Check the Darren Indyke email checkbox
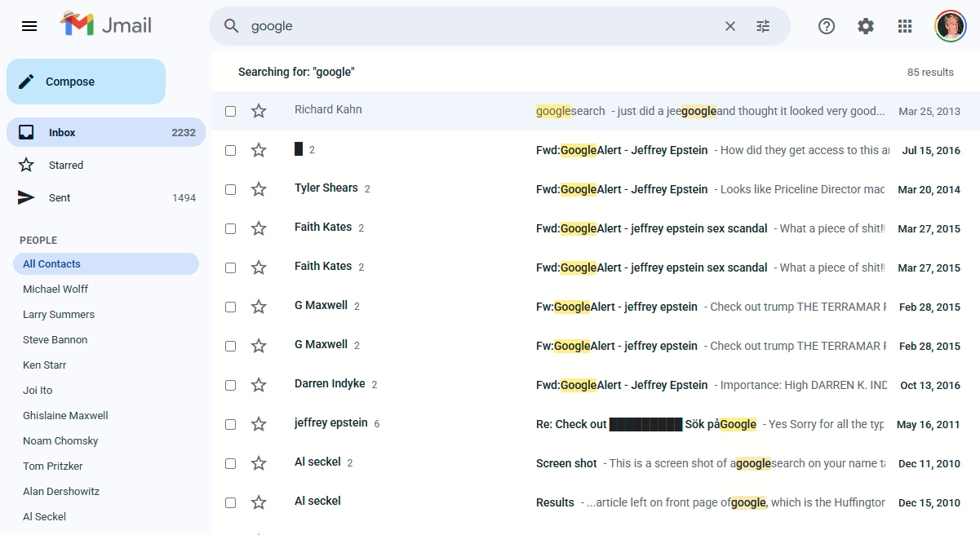The image size is (980, 535). tap(229, 384)
